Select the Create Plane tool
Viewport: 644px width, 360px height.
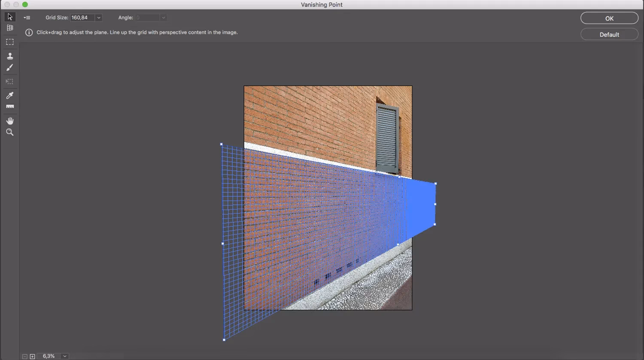[x=10, y=28]
